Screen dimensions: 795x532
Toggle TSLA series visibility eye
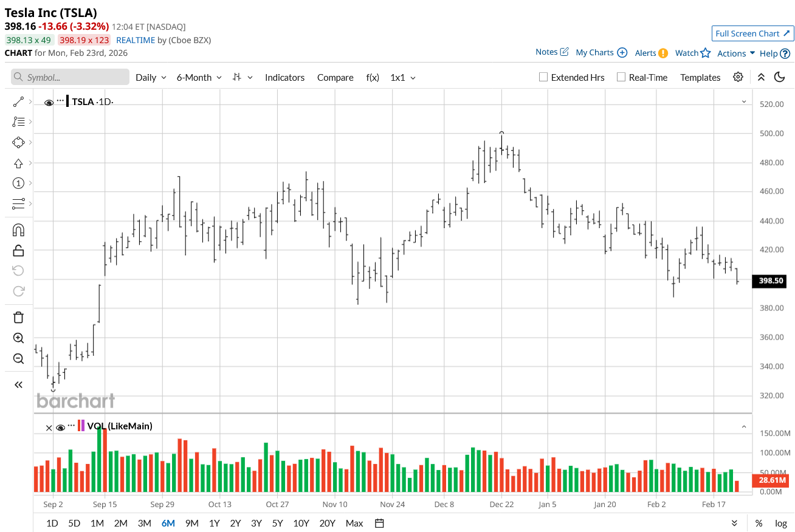(49, 102)
